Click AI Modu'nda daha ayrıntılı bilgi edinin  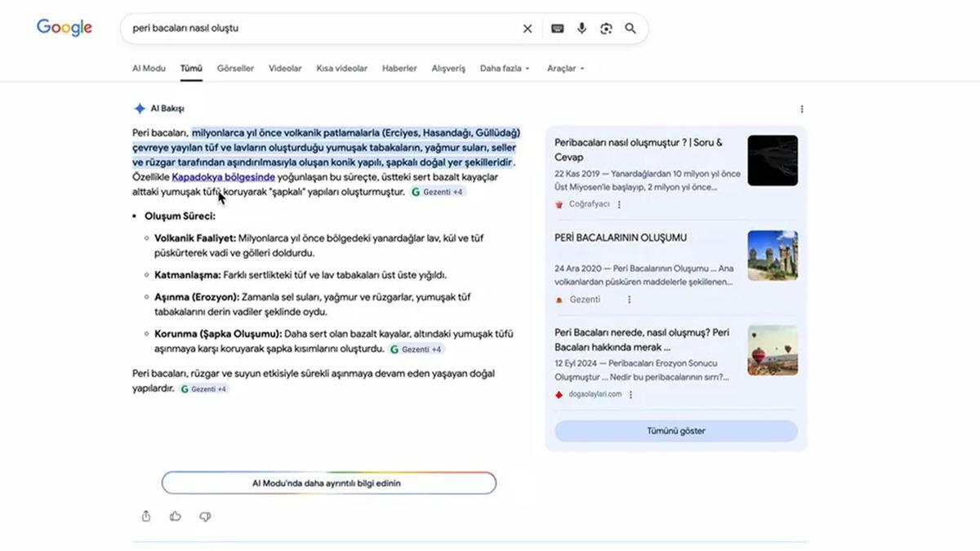(328, 483)
